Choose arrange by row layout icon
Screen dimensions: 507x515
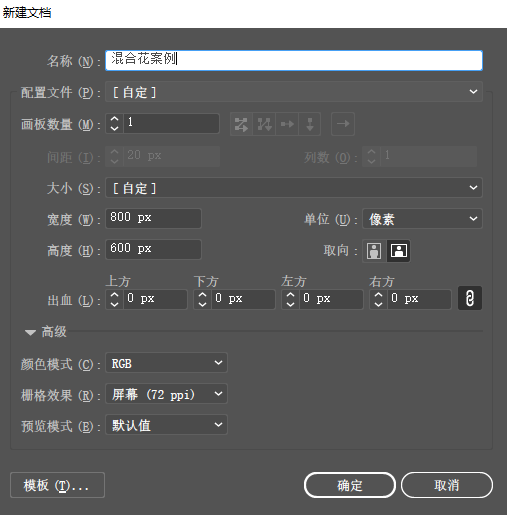click(287, 124)
